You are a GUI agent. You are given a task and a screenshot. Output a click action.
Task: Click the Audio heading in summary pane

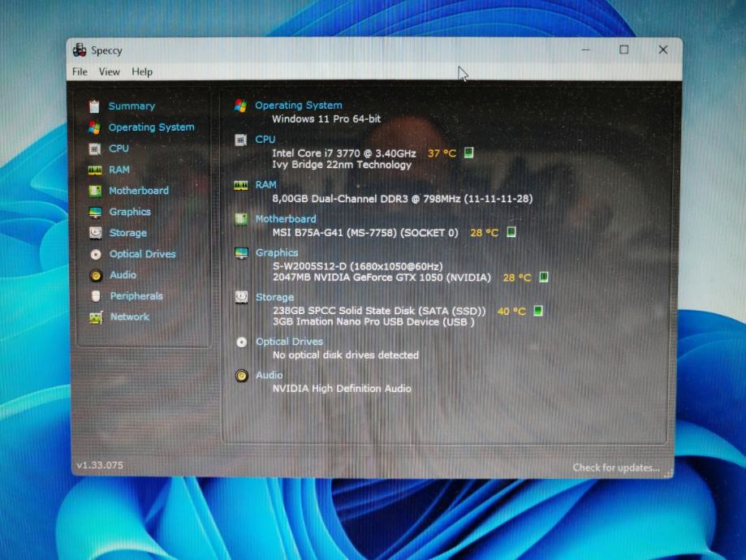pos(269,376)
